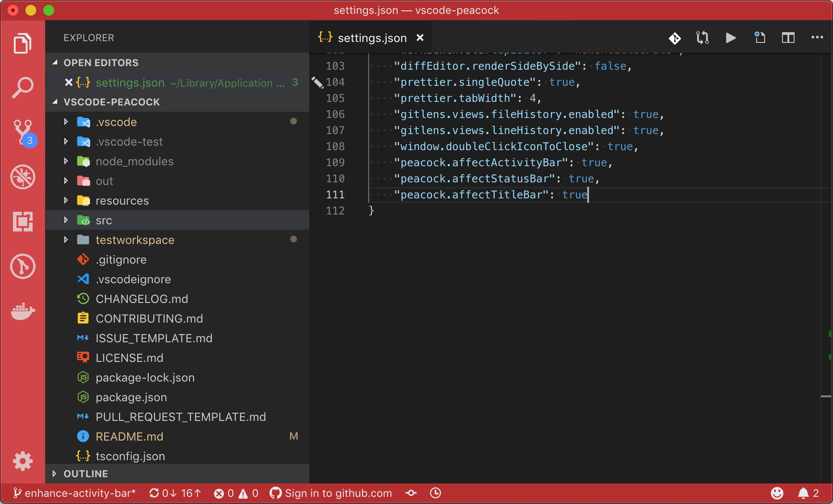The width and height of the screenshot is (833, 504).
Task: Click the clock history status bar icon
Action: (435, 493)
